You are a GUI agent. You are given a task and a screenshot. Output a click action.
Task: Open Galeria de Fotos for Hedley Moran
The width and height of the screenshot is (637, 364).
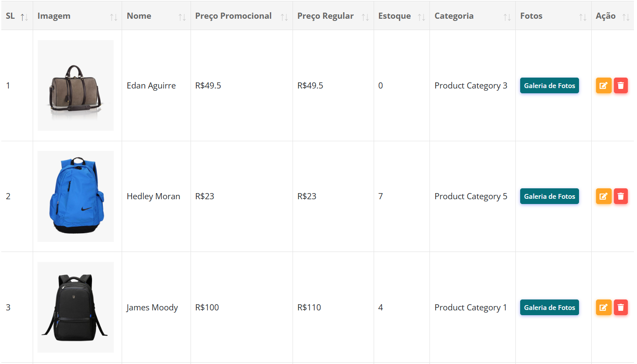(549, 196)
